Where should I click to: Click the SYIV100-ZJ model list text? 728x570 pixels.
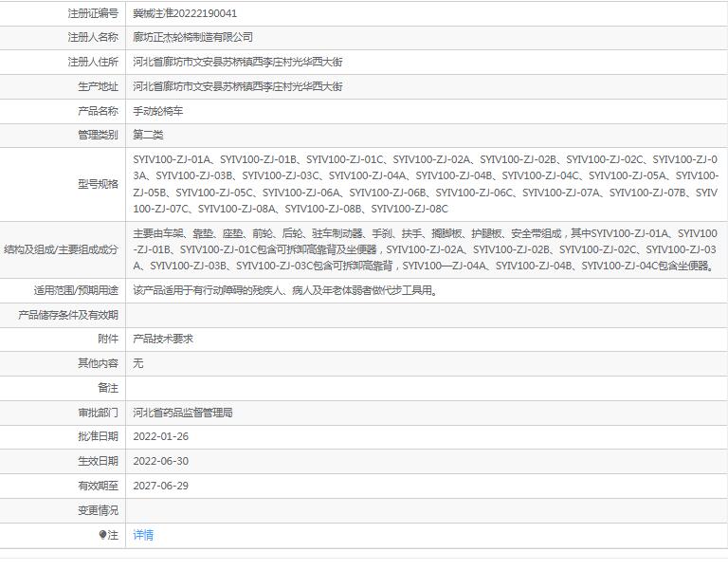coord(426,184)
